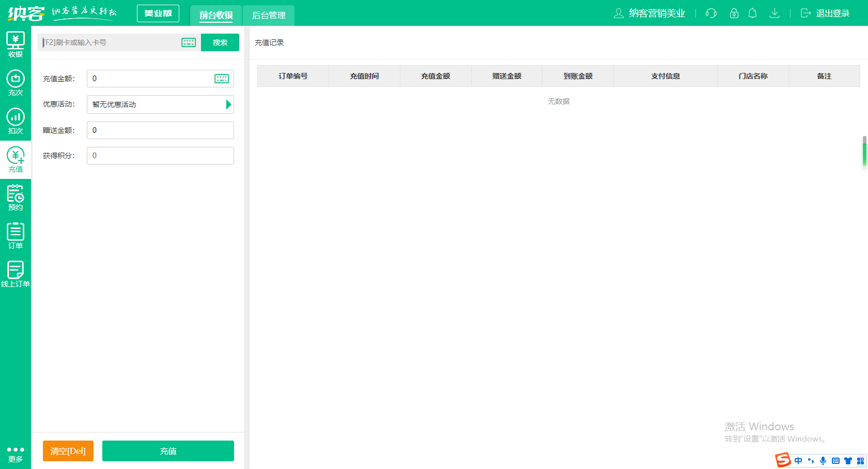Open the notification bell icon
The width and height of the screenshot is (868, 469).
coord(752,13)
